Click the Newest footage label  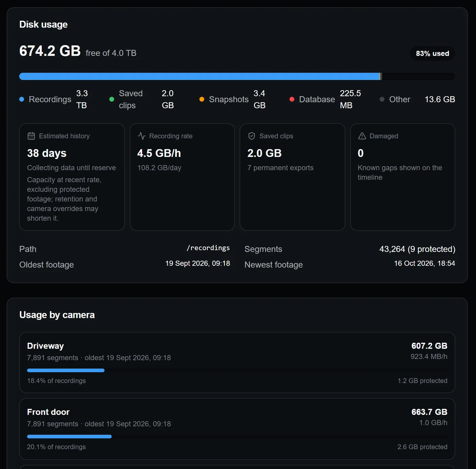click(x=274, y=265)
